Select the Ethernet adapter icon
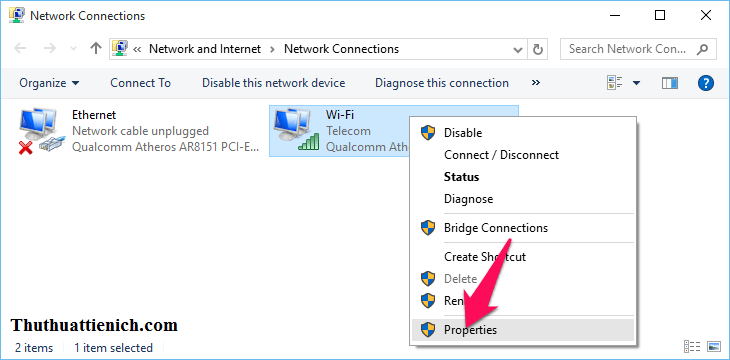This screenshot has width=730, height=360. point(39,131)
